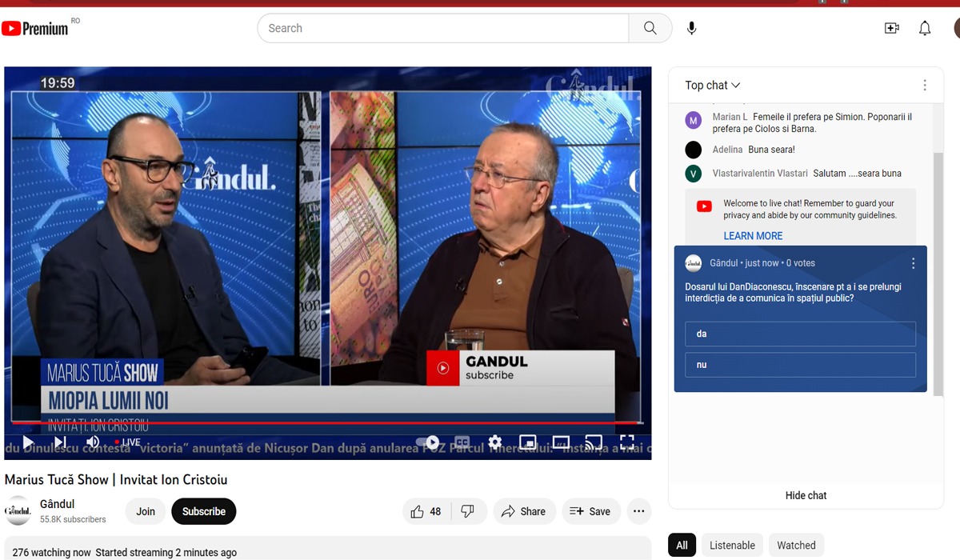
Task: Open YouTube icon in welcome chat message
Action: [704, 206]
